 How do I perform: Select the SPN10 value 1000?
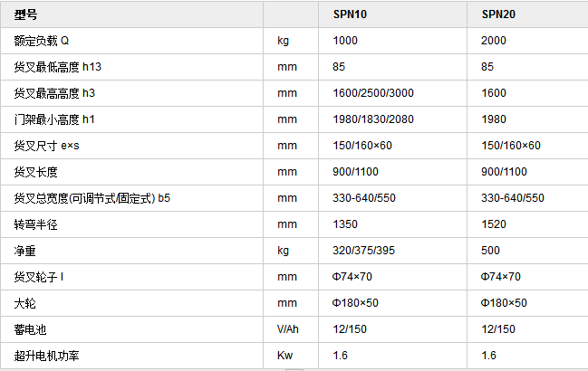click(x=345, y=41)
